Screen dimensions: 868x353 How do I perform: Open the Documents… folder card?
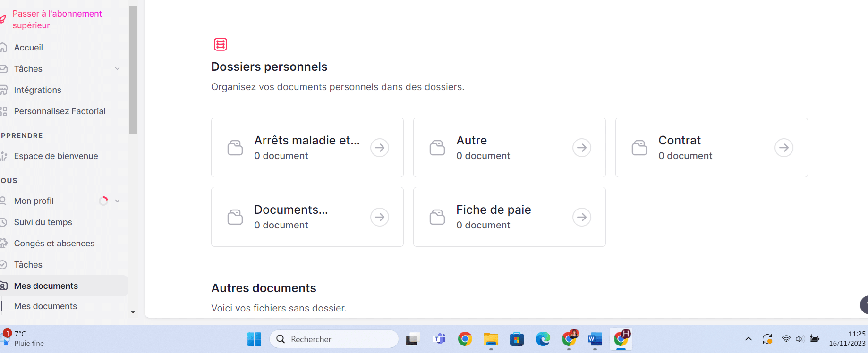[307, 217]
